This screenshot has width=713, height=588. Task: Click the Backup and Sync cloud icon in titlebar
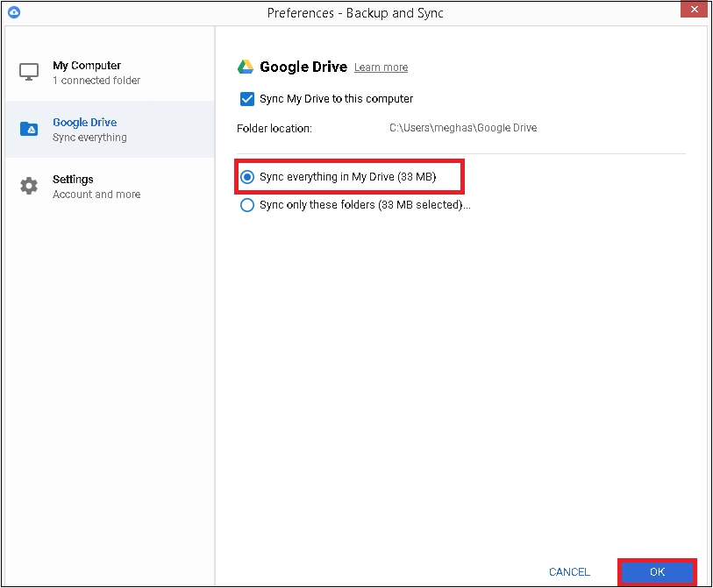[13, 12]
